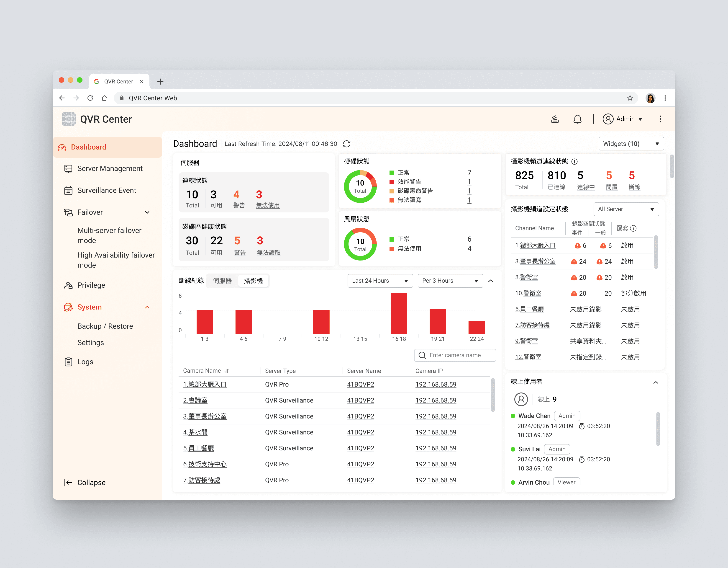Open the background tasks stack icon
The width and height of the screenshot is (728, 568).
point(555,119)
